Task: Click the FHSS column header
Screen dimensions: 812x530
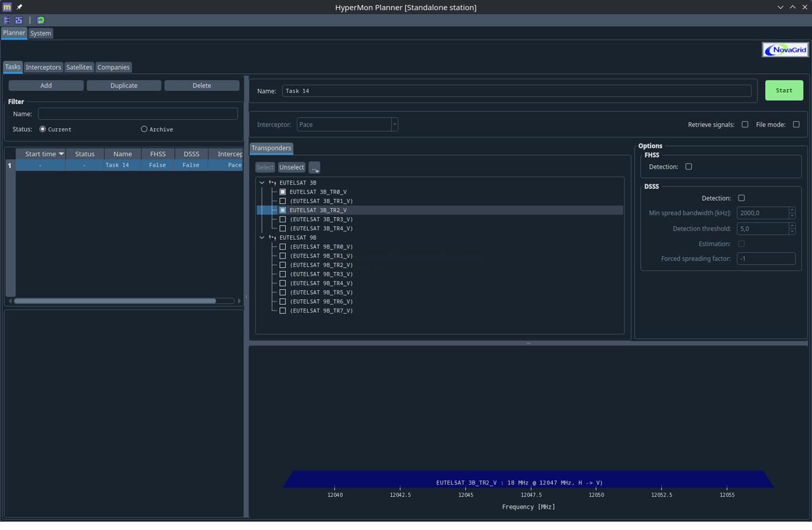Action: pyautogui.click(x=158, y=154)
